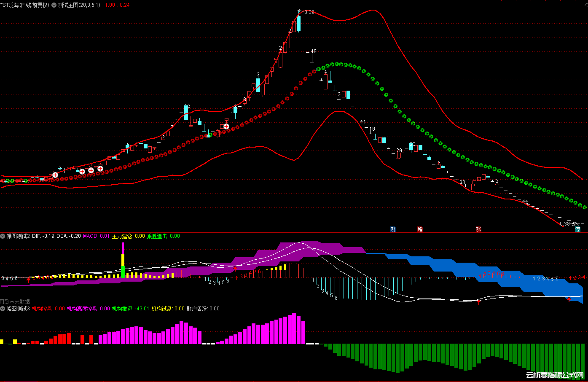Click the DIF: -0.19 value label
This screenshot has width=588, height=382.
tap(43, 236)
